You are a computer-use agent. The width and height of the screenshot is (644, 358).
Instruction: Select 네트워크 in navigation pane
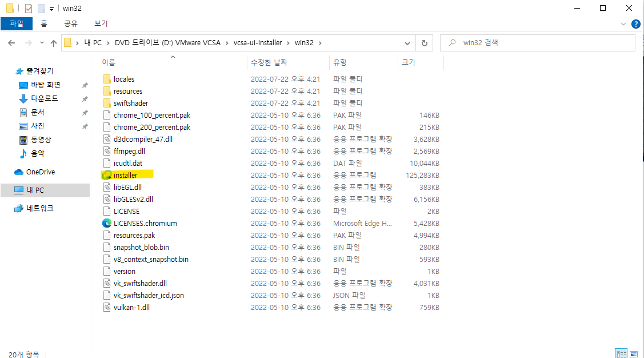(40, 208)
